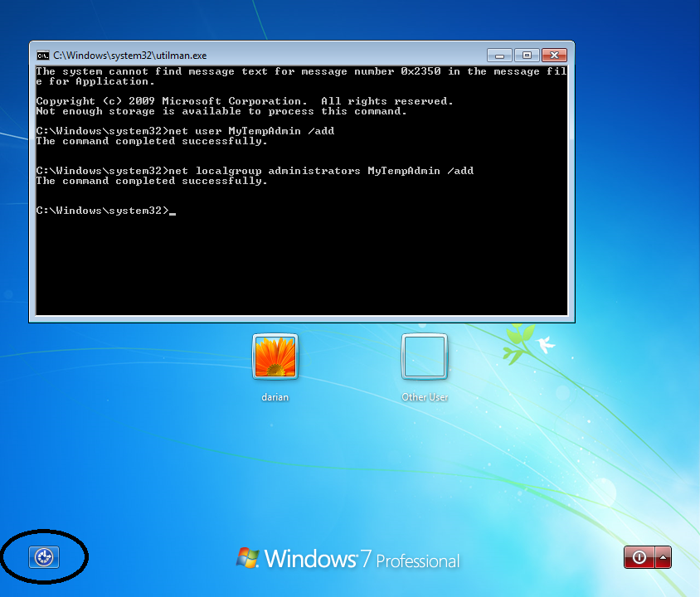
Task: Click the maximize icon on the console window
Action: coord(526,55)
